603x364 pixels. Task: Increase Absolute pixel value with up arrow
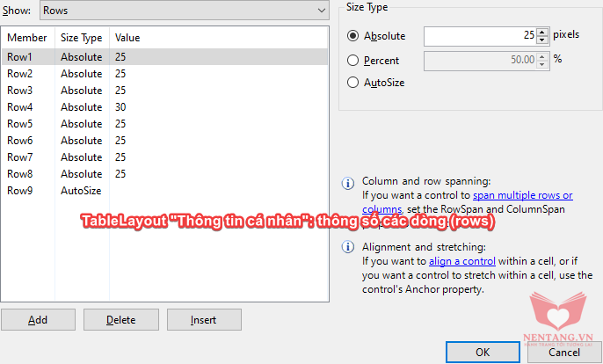click(541, 33)
